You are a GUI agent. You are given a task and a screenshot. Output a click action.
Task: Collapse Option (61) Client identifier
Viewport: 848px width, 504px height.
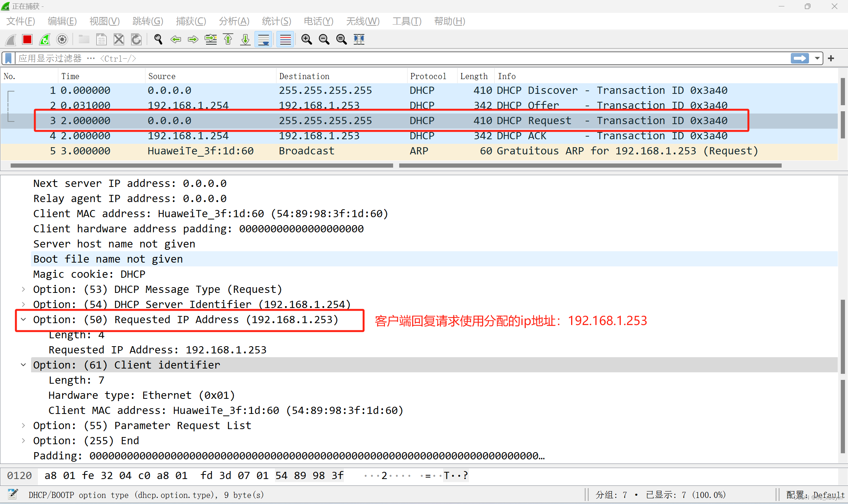(x=23, y=365)
